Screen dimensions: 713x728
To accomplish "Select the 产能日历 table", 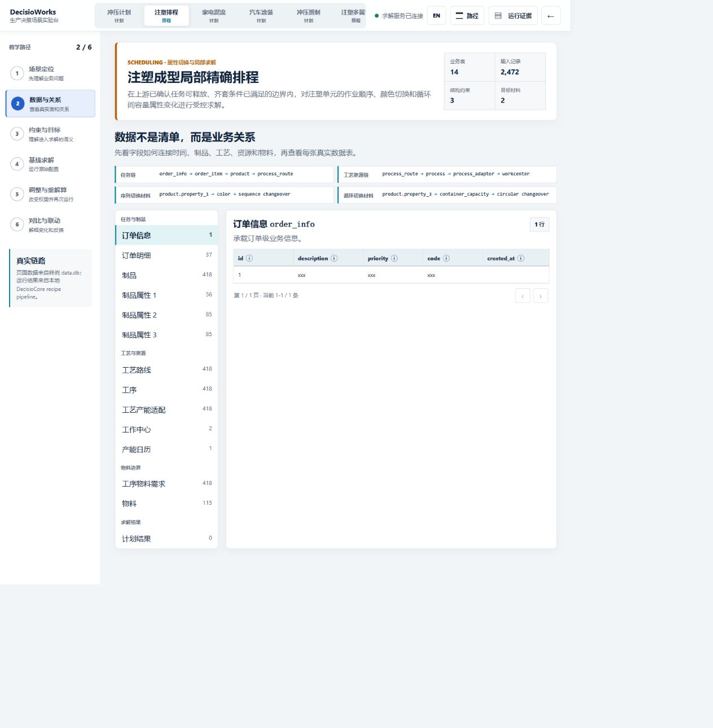I will pyautogui.click(x=166, y=449).
